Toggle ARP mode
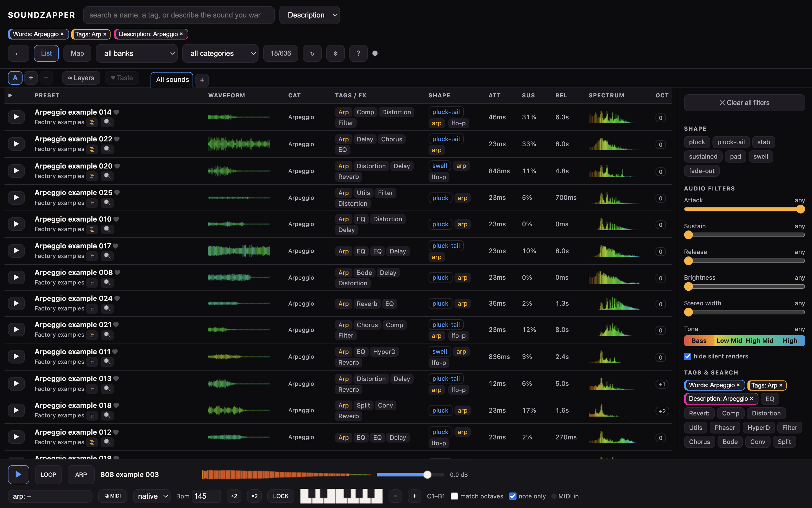812x508 pixels. (x=81, y=474)
